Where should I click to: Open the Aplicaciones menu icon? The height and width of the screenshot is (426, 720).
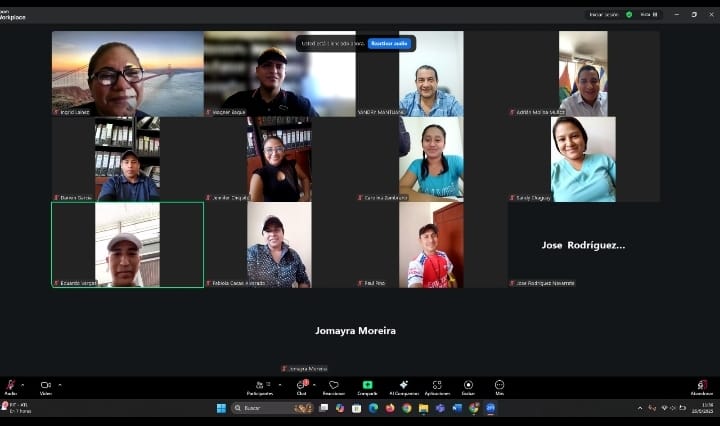[437, 386]
